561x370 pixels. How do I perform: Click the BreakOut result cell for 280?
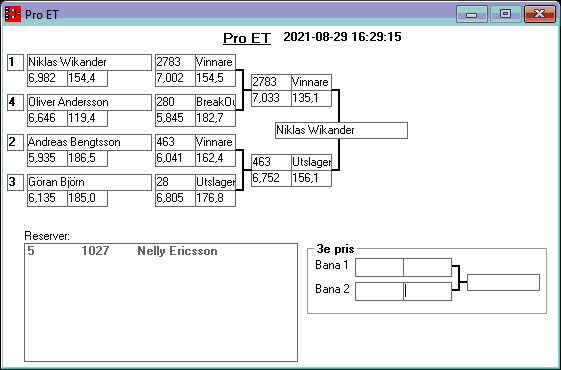[x=215, y=102]
